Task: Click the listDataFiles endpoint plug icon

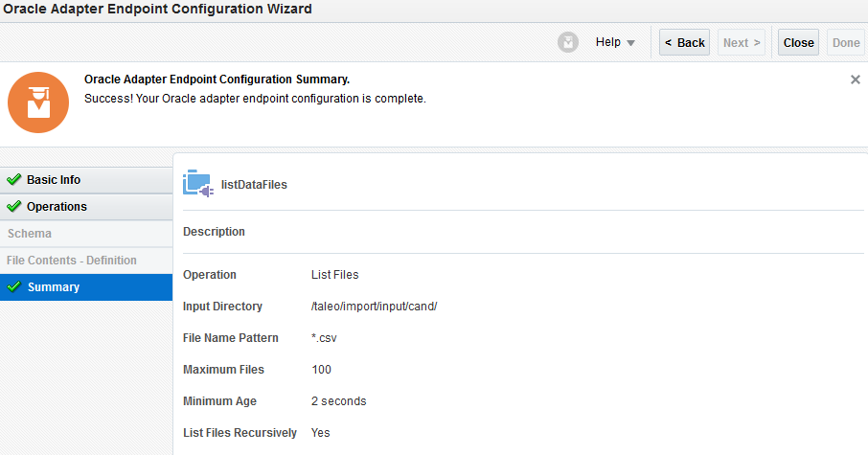Action: (197, 184)
